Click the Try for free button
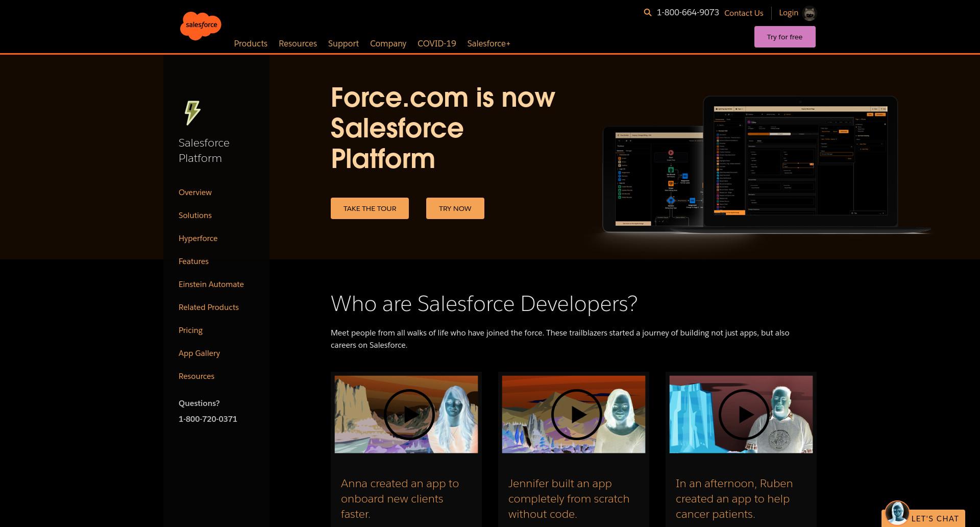Image resolution: width=980 pixels, height=527 pixels. [x=785, y=37]
